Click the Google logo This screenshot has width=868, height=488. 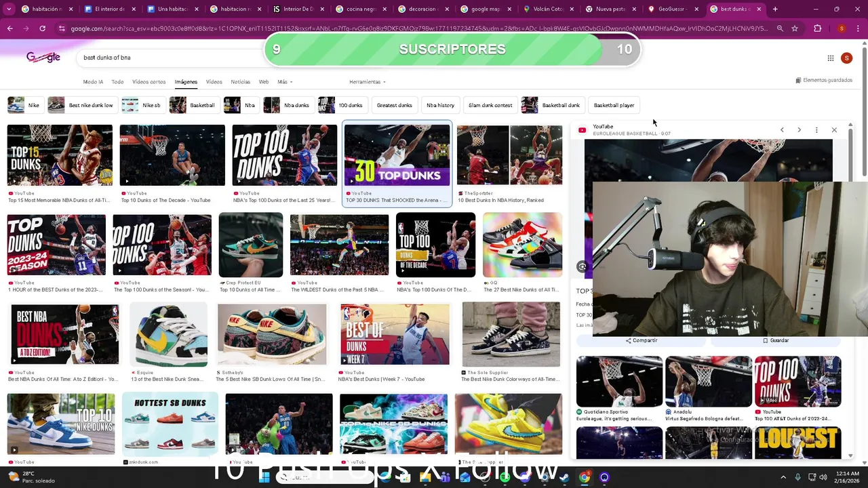(43, 57)
